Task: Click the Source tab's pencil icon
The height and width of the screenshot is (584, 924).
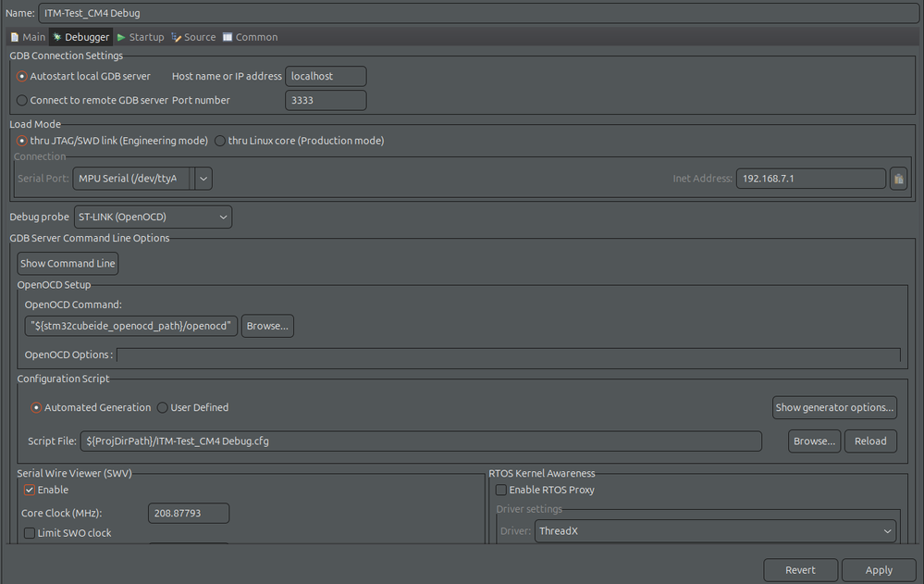Action: 175,37
